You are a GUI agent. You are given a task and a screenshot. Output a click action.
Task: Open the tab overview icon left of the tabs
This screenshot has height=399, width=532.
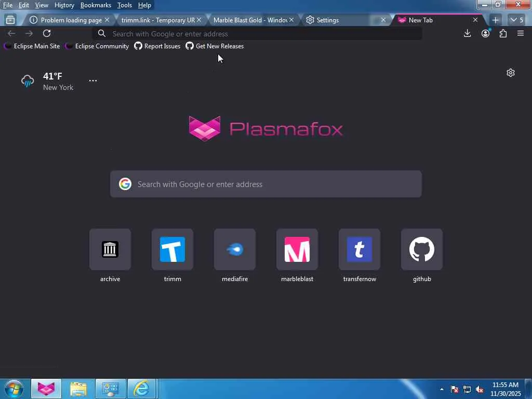(x=10, y=20)
